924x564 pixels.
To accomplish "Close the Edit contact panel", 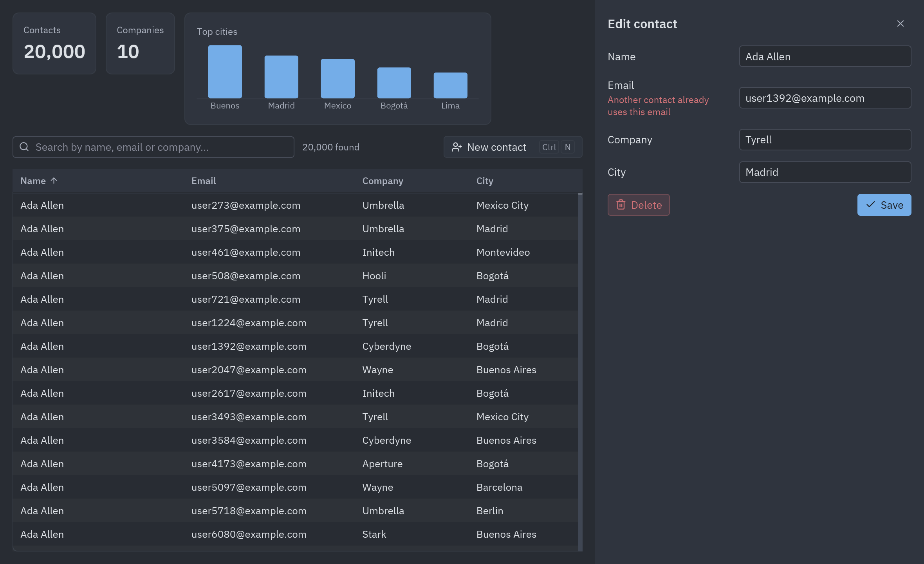I will [900, 23].
